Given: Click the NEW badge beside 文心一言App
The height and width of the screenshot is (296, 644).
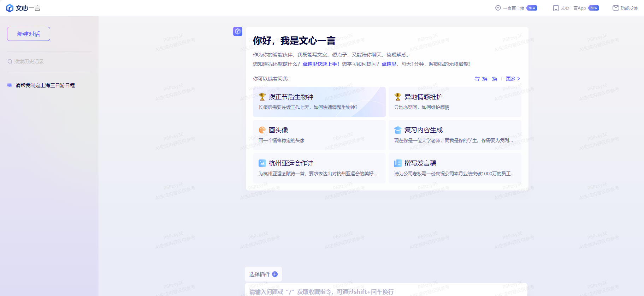Looking at the screenshot, I should 593,8.
